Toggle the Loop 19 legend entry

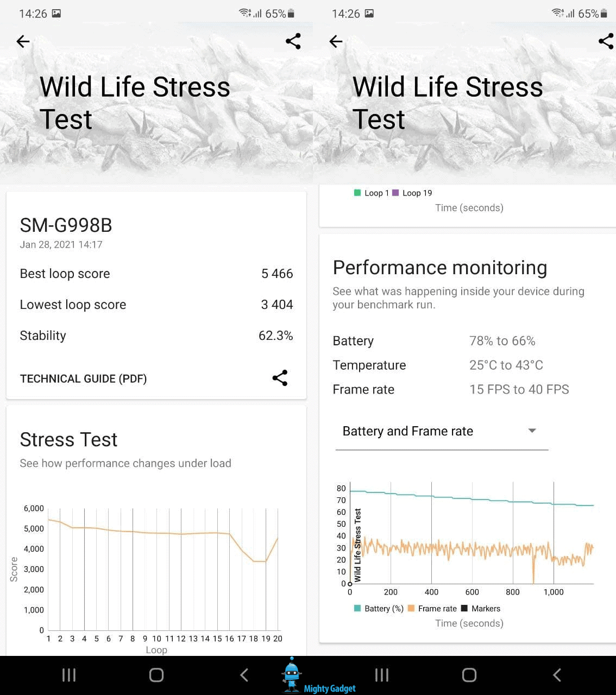(x=412, y=193)
